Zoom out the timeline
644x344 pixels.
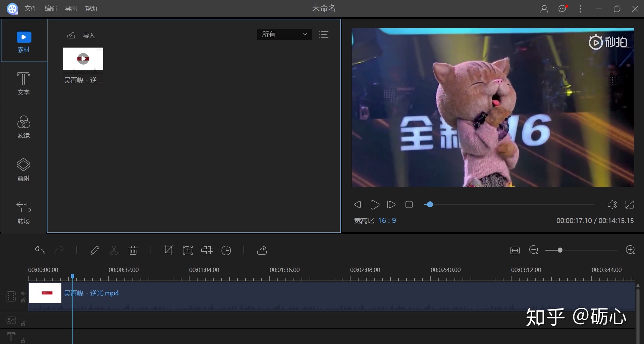tap(534, 250)
